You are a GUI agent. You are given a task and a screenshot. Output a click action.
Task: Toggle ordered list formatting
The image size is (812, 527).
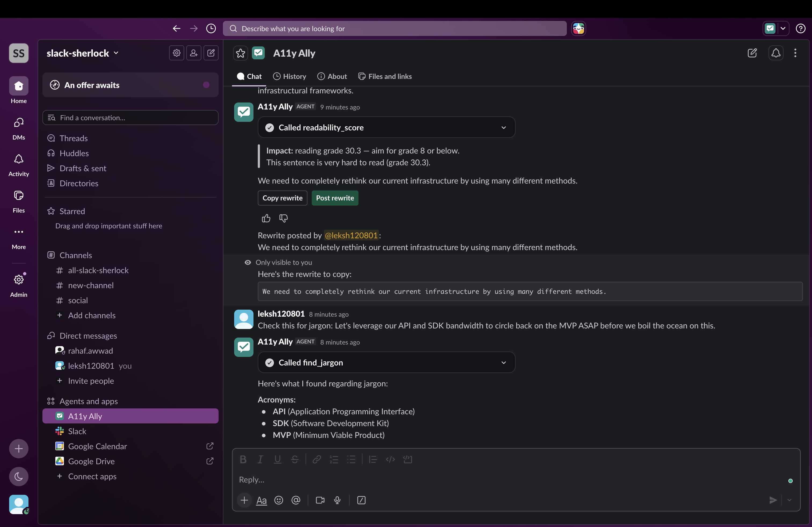(334, 459)
